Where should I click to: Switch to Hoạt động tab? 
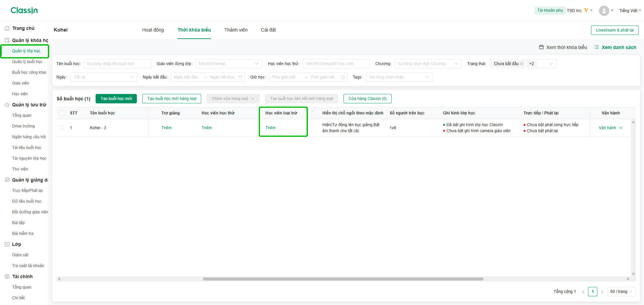(153, 30)
